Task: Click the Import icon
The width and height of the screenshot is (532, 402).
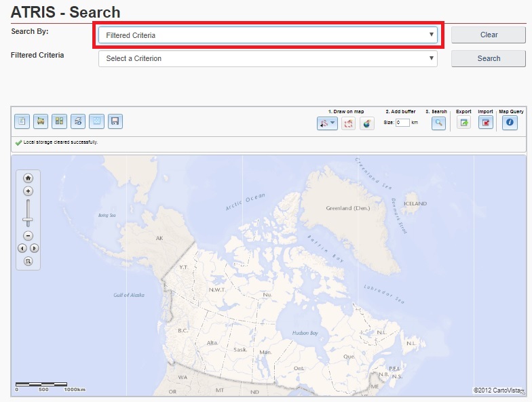Action: point(485,123)
